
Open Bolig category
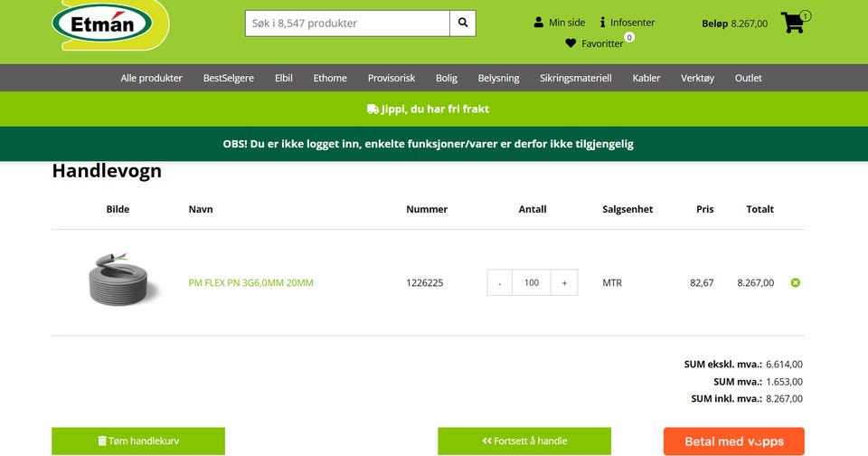click(x=446, y=78)
